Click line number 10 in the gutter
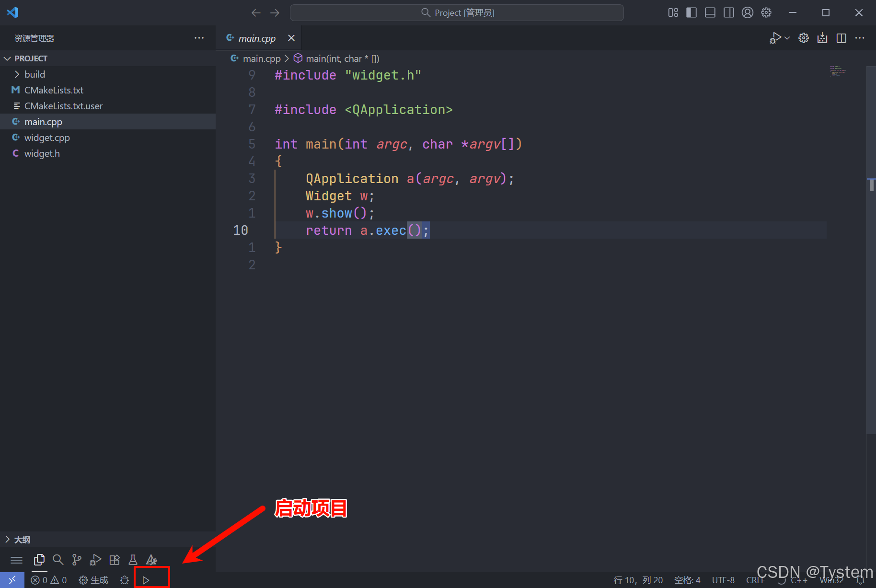Image resolution: width=876 pixels, height=588 pixels. point(241,231)
